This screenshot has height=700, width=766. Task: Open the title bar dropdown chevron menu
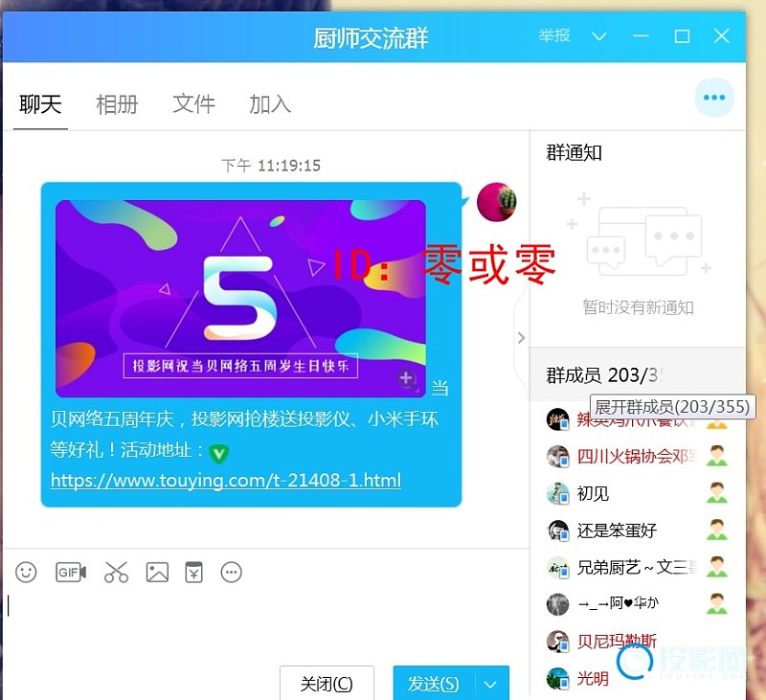(599, 36)
